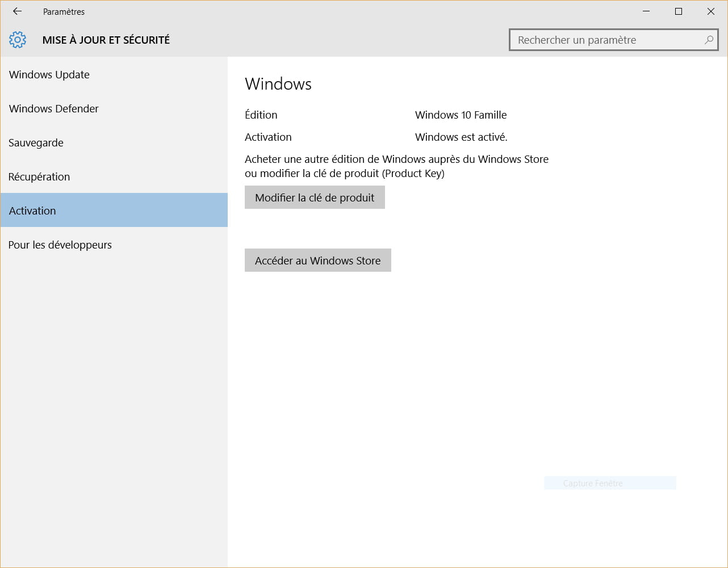Go back with the arrow icon
This screenshot has width=728, height=568.
click(17, 11)
